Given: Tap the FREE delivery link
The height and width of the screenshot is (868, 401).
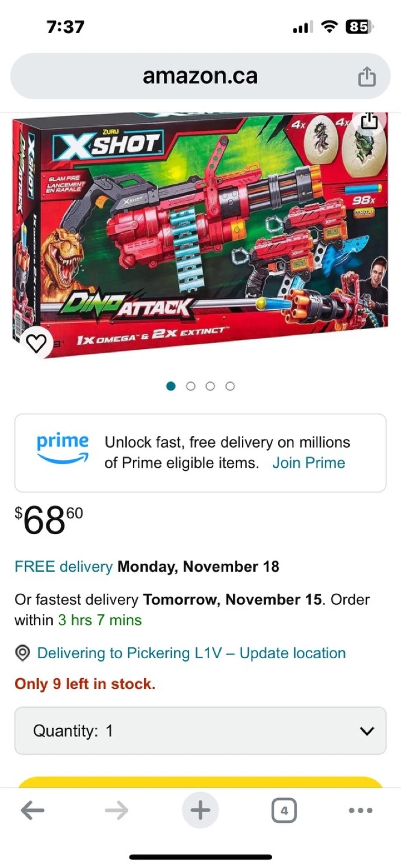Looking at the screenshot, I should coord(63,567).
